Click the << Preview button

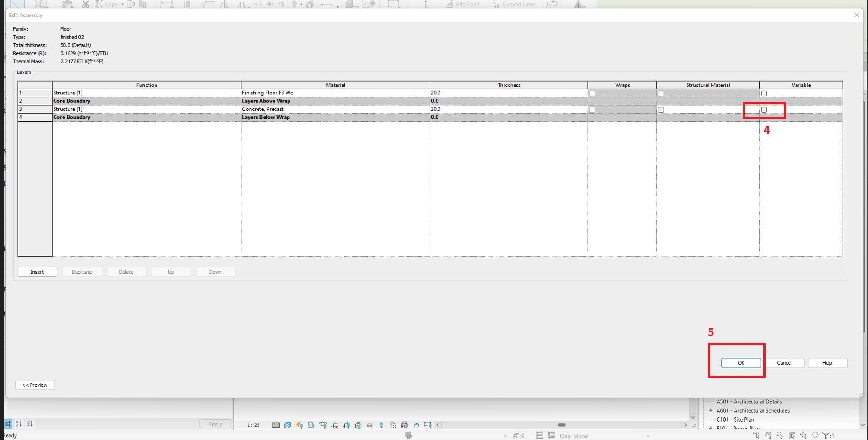coord(35,385)
